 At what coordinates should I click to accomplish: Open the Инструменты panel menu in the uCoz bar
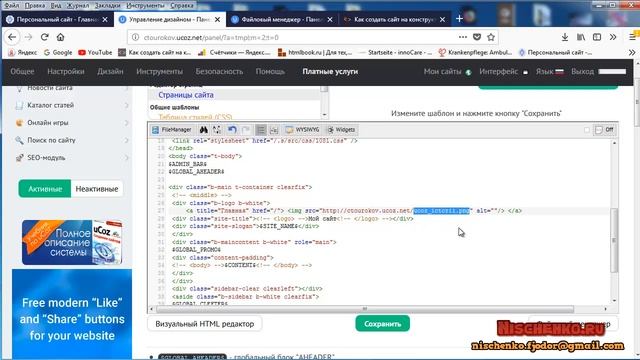(x=160, y=71)
